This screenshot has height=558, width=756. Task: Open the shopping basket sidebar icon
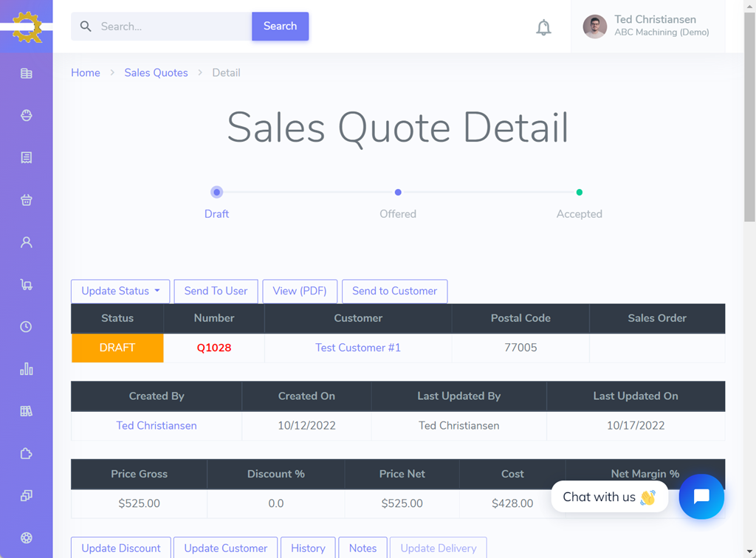27,200
